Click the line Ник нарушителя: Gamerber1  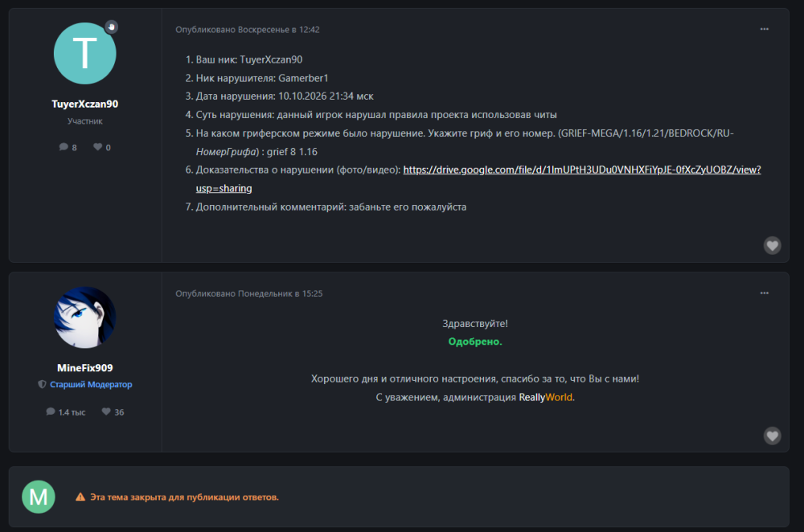262,78
